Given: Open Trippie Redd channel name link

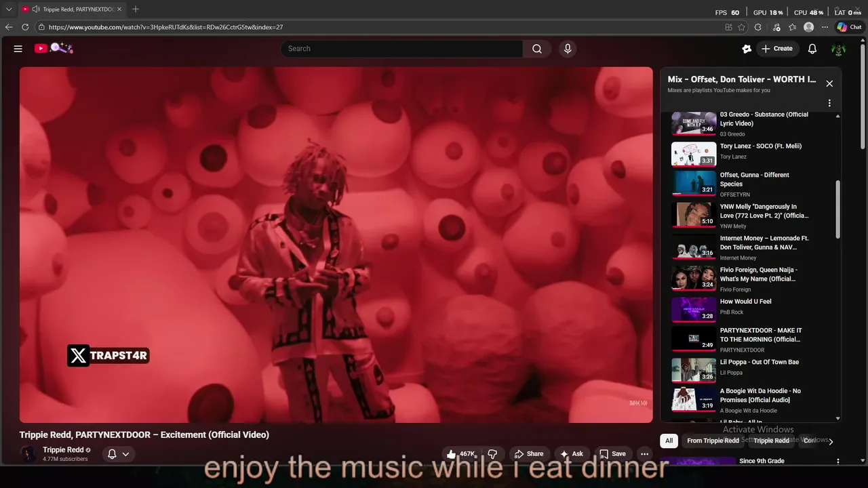Looking at the screenshot, I should (x=63, y=450).
